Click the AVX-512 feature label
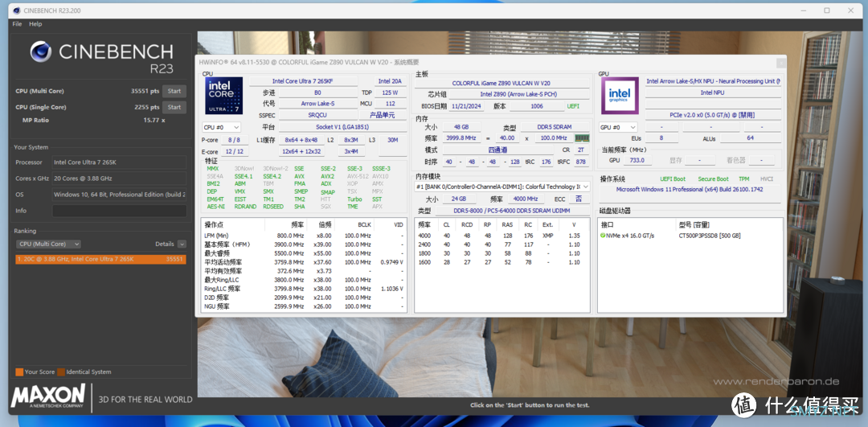 [357, 176]
